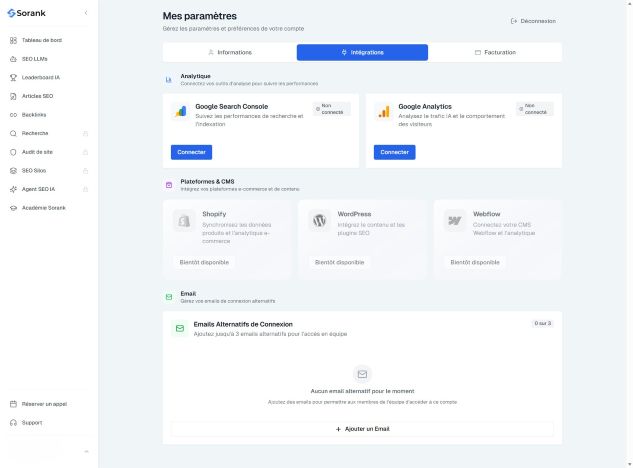Switch to the Informations tab

point(230,52)
